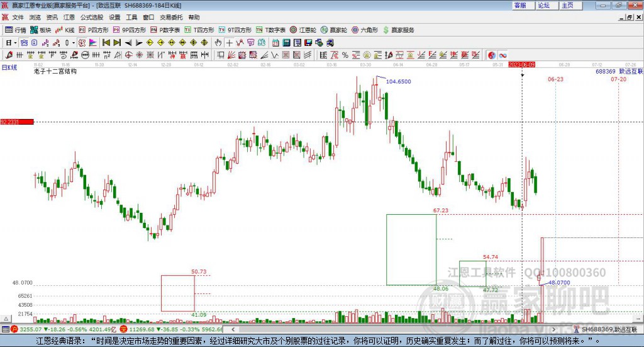Step chart left with black arrow

tap(128, 43)
